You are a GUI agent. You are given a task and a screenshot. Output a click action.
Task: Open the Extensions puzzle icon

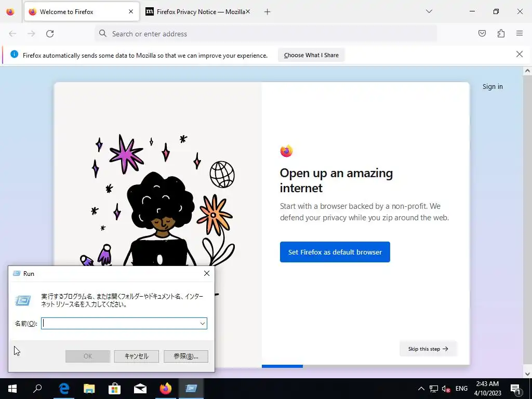click(x=501, y=33)
